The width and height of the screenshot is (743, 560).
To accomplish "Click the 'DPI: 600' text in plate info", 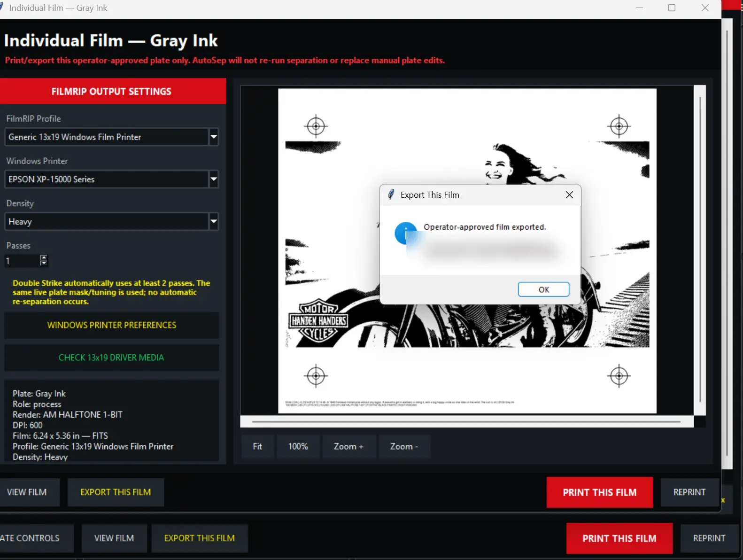I will pyautogui.click(x=27, y=425).
